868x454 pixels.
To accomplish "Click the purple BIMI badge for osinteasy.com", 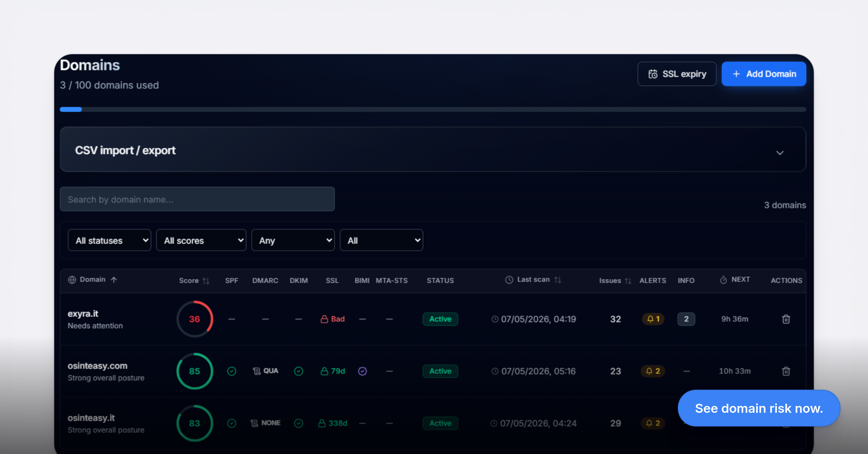I will tap(362, 371).
